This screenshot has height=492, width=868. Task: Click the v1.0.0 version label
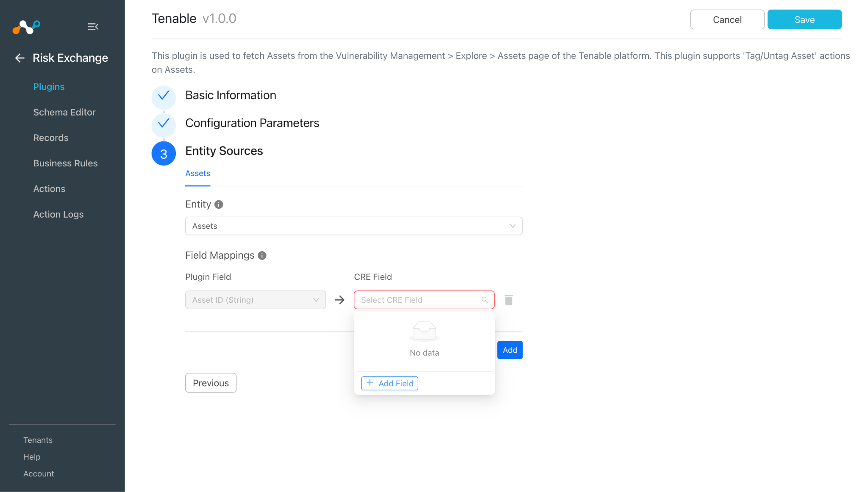(x=220, y=19)
